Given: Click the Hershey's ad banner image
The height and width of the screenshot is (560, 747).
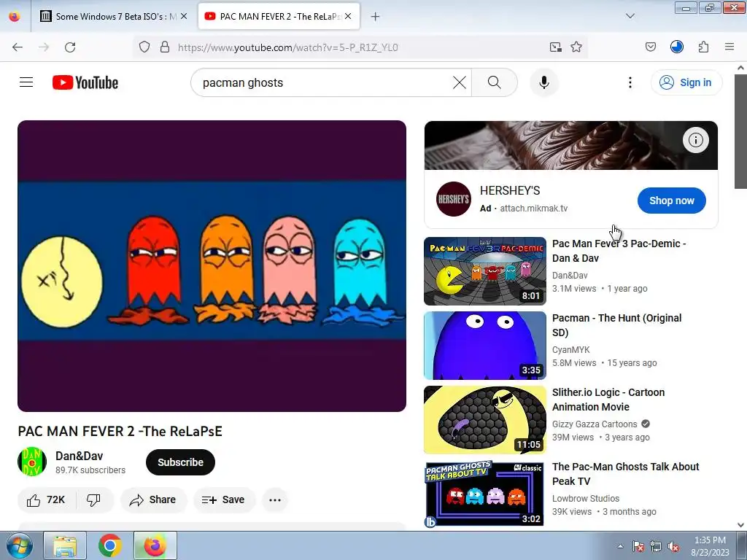Looking at the screenshot, I should tap(570, 145).
